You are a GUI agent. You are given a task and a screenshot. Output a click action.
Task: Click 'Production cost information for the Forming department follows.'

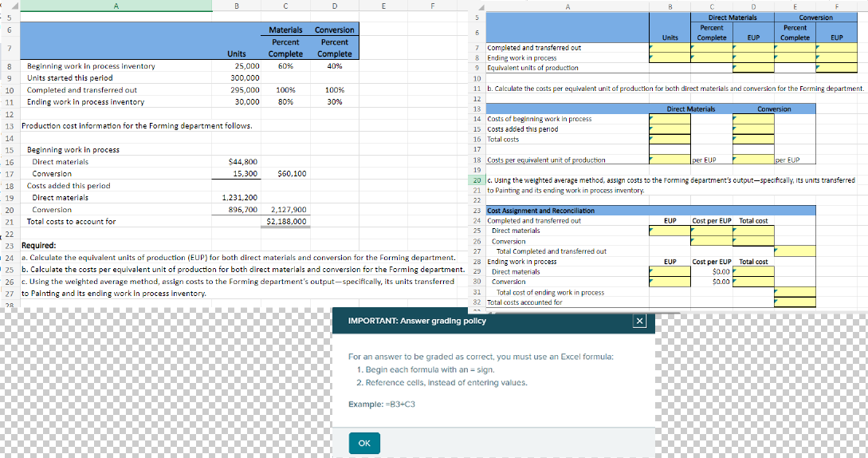[137, 126]
